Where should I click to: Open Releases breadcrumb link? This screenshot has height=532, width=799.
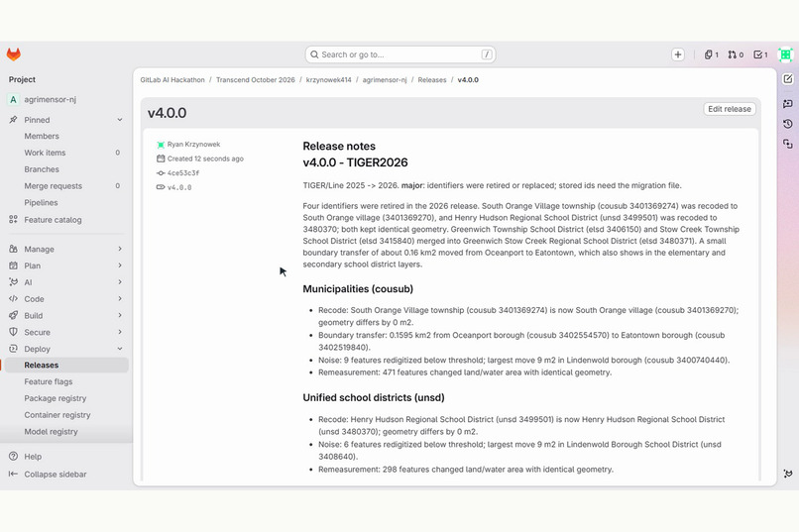tap(432, 80)
